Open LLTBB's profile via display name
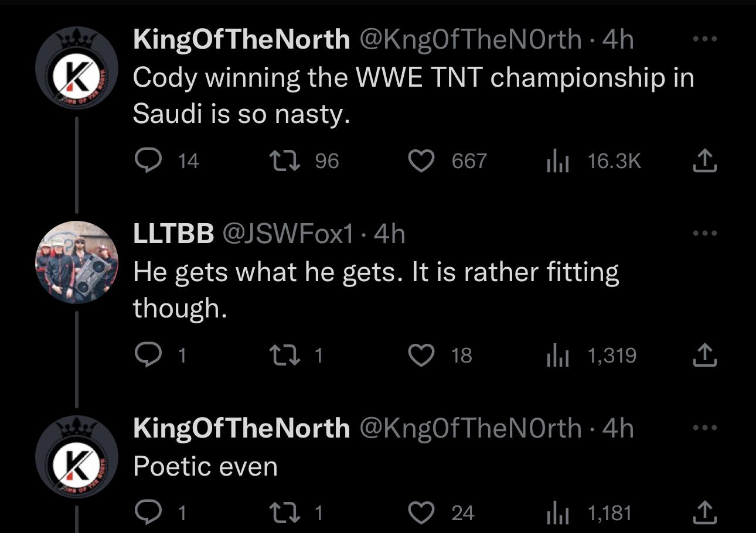 pyautogui.click(x=173, y=234)
